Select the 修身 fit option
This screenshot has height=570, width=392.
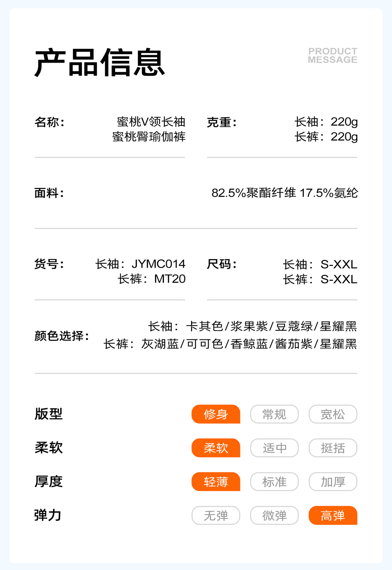tap(216, 414)
